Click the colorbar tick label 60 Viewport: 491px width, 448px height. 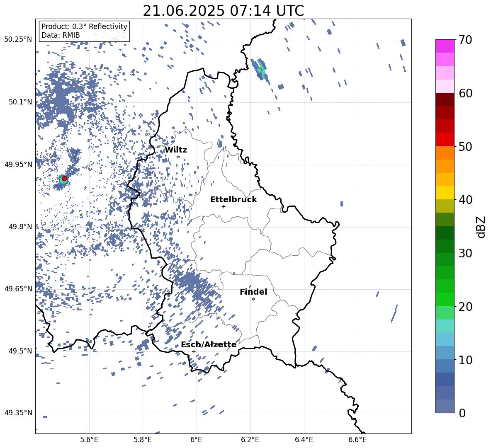point(465,93)
